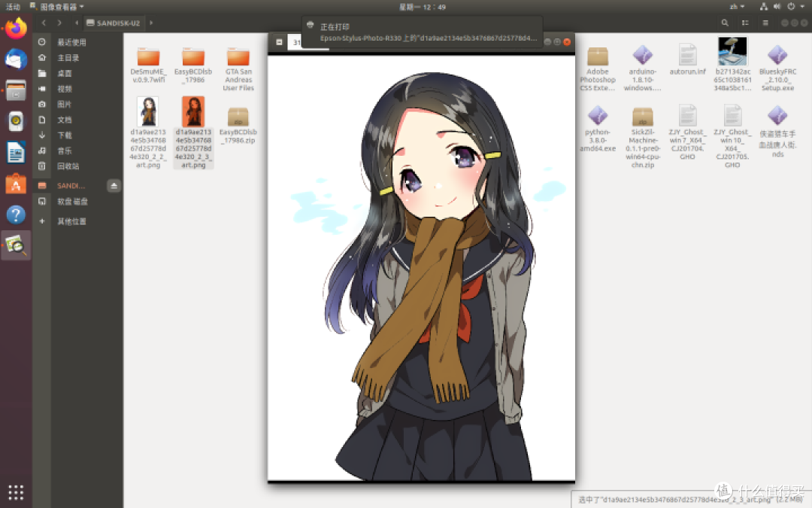Viewport: 812px width, 508px height.
Task: Select Adobe Photoshop CS5 Exte... package
Action: coord(598,69)
